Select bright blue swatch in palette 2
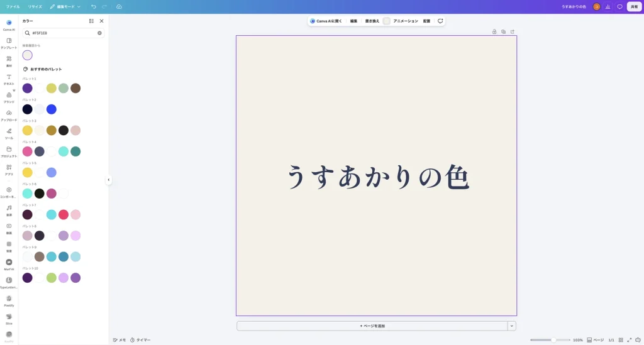The height and width of the screenshot is (345, 644). pyautogui.click(x=52, y=109)
